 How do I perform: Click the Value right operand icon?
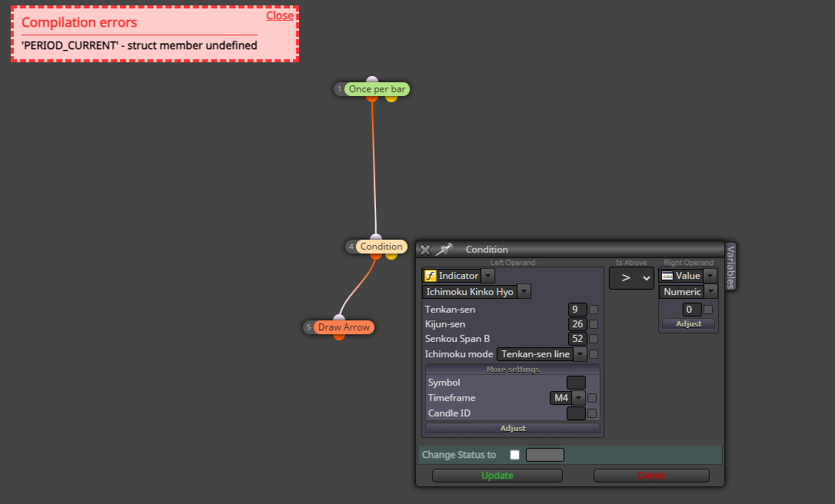pos(667,276)
